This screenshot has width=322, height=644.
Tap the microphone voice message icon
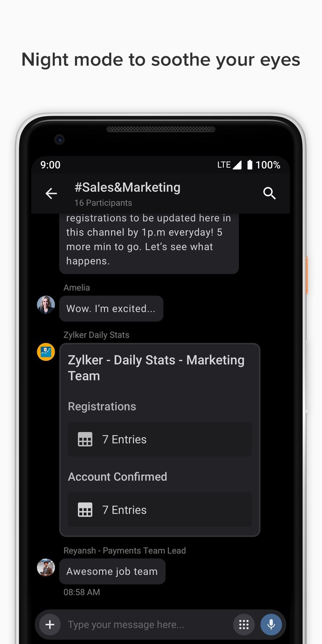271,624
